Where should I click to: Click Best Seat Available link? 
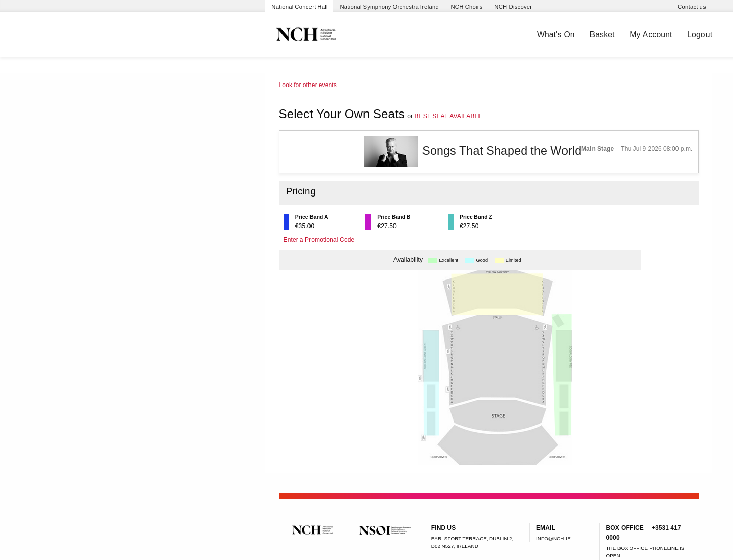(x=448, y=116)
